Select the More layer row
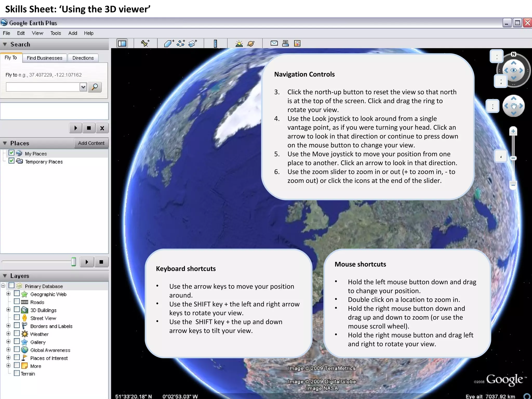Viewport: 532px width, 399px height. pos(36,366)
